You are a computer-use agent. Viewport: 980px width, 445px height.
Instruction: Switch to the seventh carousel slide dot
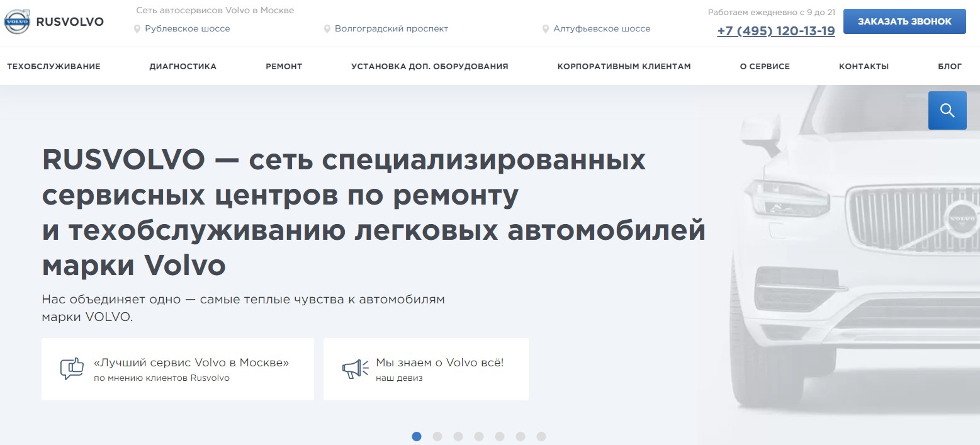click(541, 436)
